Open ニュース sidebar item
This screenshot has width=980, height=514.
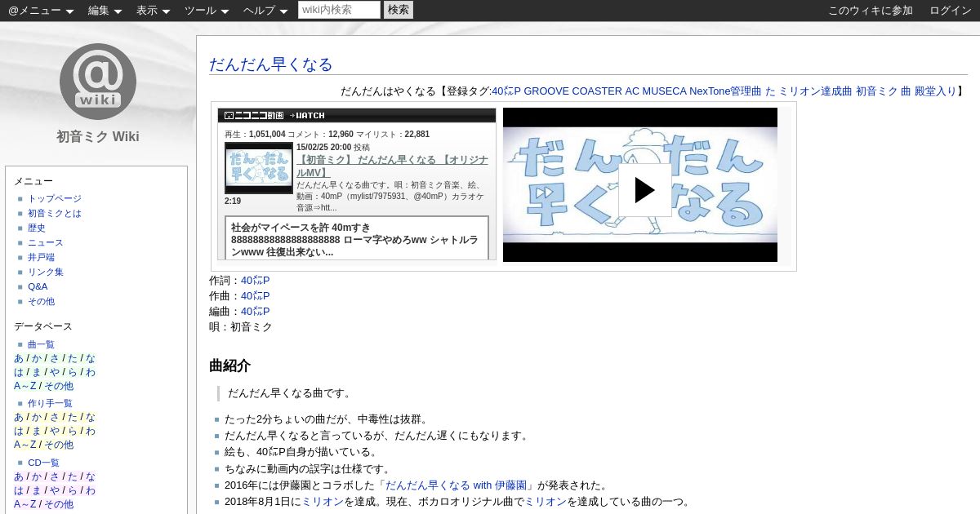pyautogui.click(x=45, y=242)
